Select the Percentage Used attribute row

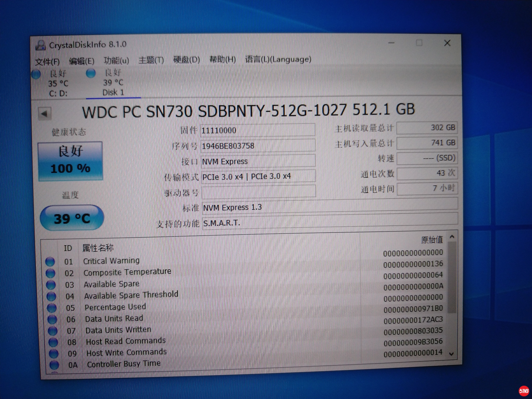click(x=115, y=307)
